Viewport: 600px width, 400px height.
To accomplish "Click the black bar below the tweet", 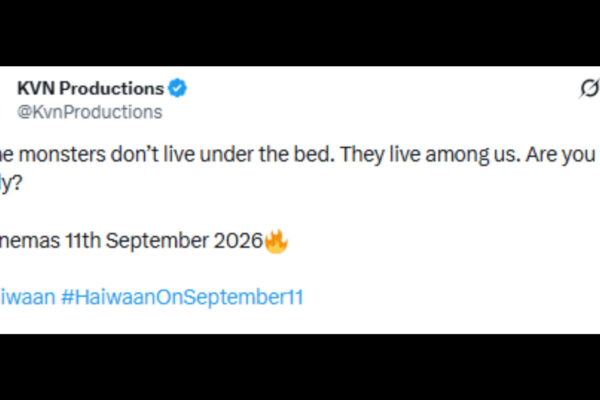I will pyautogui.click(x=300, y=367).
